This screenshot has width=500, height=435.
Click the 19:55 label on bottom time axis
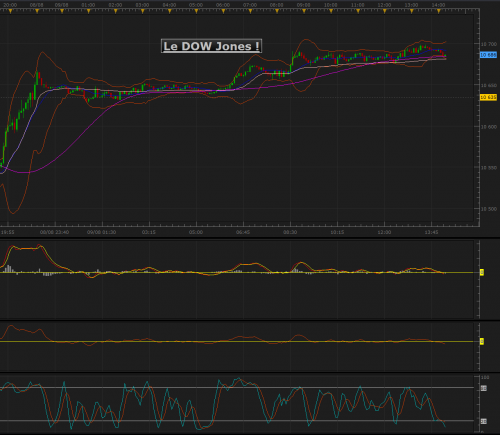[x=7, y=232]
